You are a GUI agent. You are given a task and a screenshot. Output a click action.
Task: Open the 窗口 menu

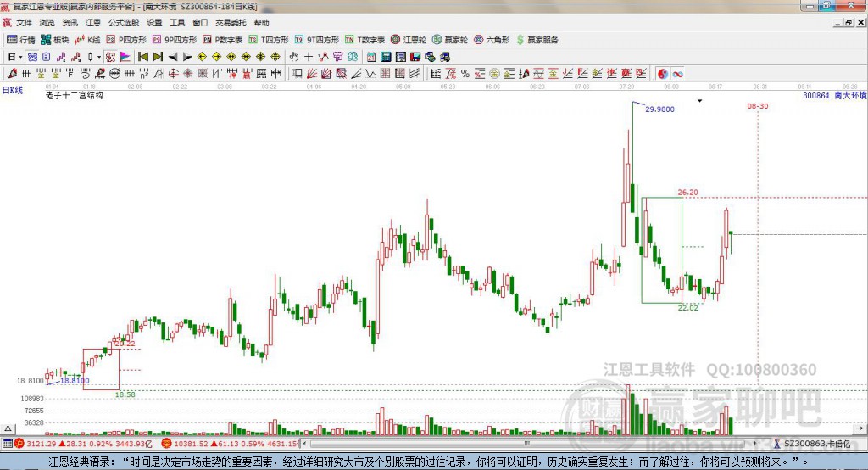(x=200, y=23)
